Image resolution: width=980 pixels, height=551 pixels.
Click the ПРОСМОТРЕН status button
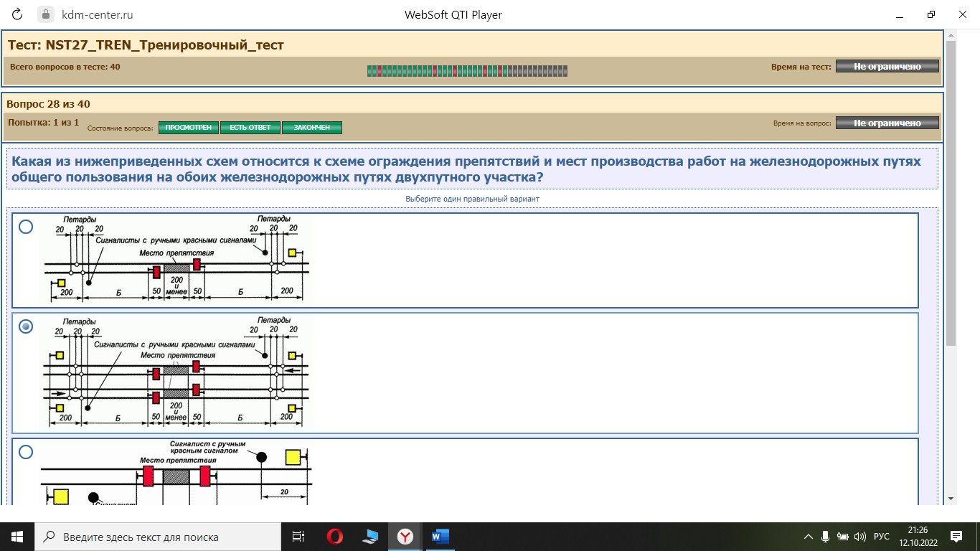tap(189, 128)
